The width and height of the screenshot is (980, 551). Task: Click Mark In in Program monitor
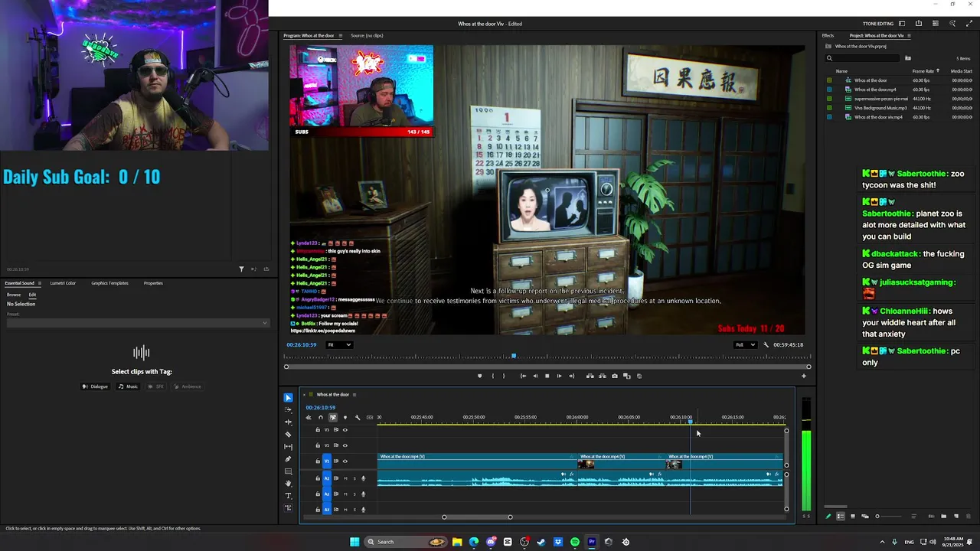(x=493, y=376)
